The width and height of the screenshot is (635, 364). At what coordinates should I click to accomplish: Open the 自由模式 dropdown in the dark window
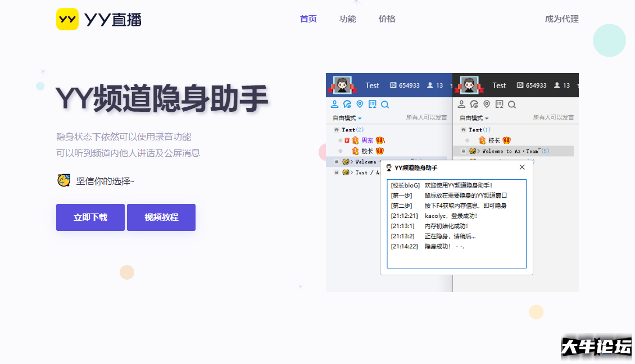tap(474, 118)
